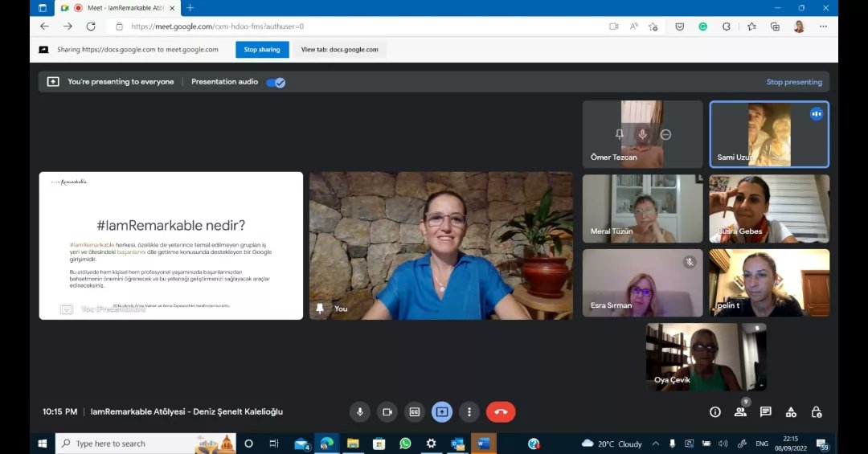Show everyone in the people panel
Screen dimensions: 868x454
pyautogui.click(x=740, y=412)
